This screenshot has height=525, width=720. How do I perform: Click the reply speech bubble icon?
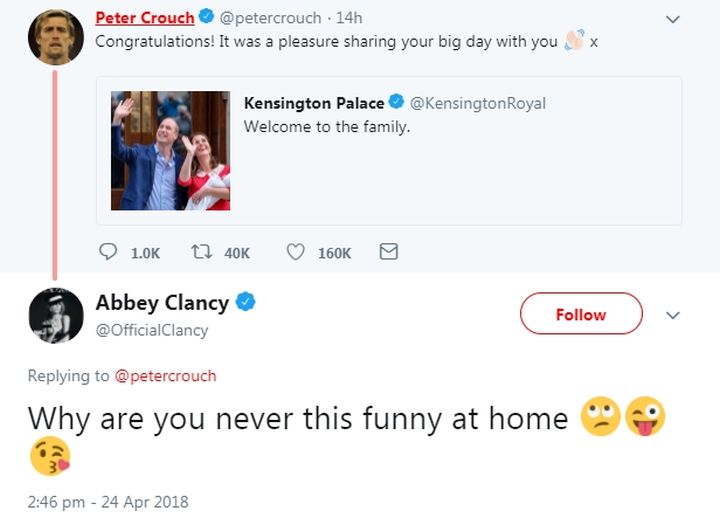[108, 252]
